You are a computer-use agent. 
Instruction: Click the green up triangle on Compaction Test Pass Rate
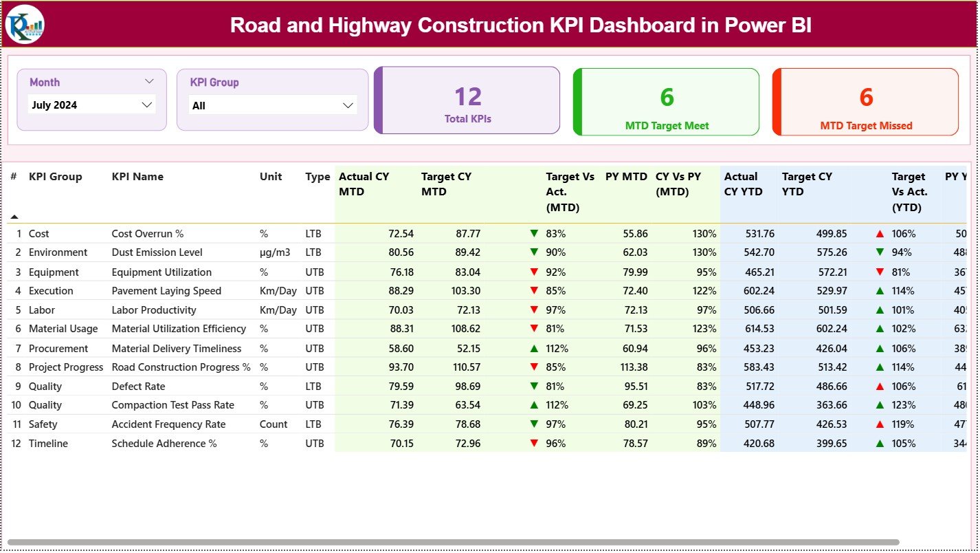(x=535, y=405)
